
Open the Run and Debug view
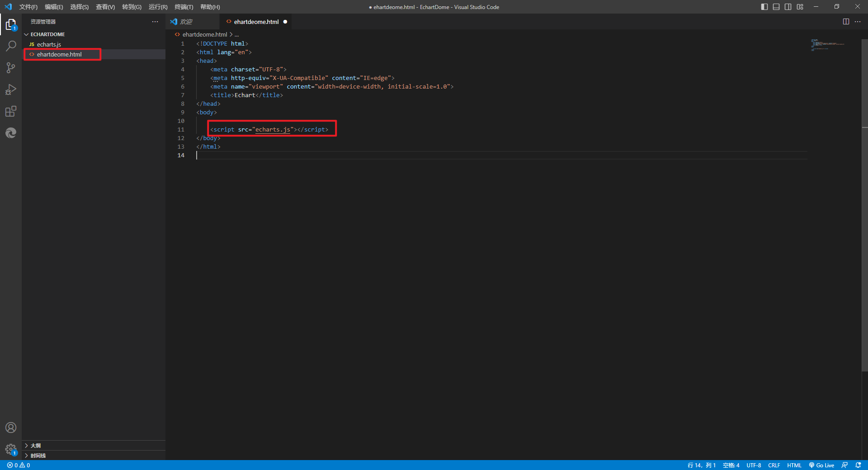pyautogui.click(x=11, y=89)
